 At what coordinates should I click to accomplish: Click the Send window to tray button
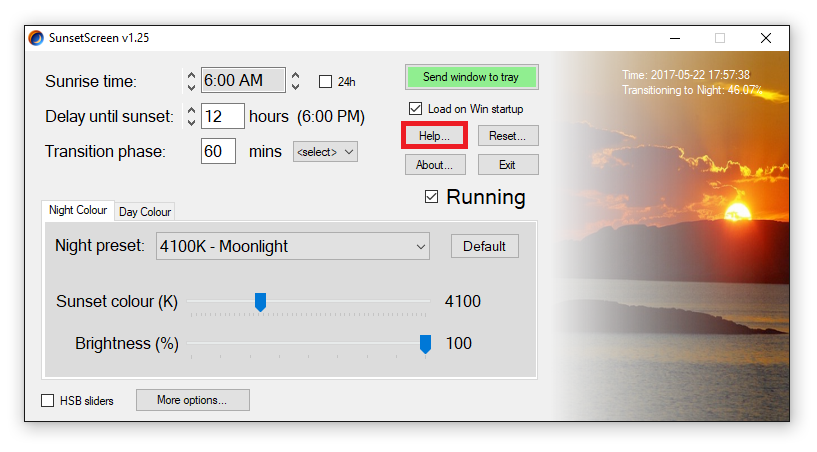(471, 77)
